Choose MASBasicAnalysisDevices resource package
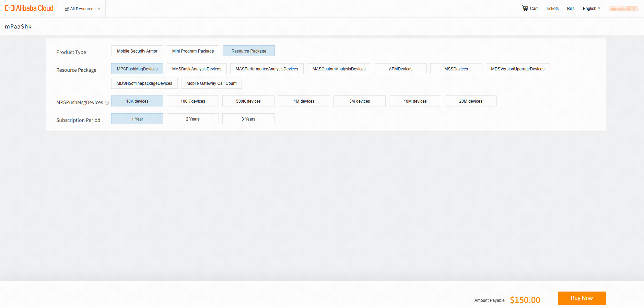Screen dimensions: 644x307 197,69
